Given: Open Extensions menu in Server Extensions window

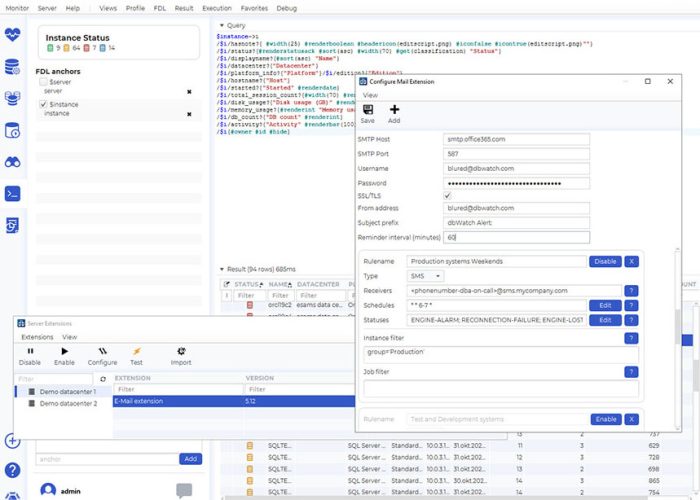Looking at the screenshot, I should 37,337.
